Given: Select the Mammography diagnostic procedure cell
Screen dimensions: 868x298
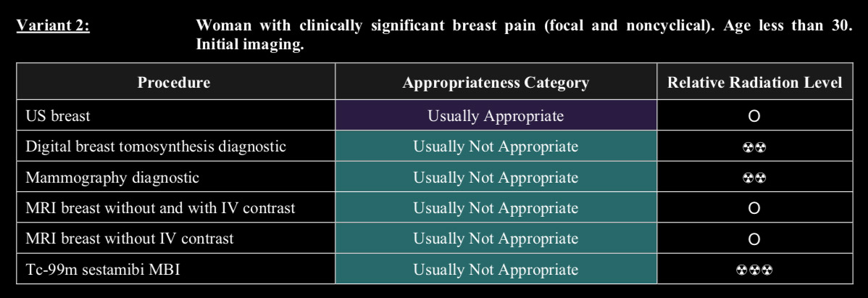Looking at the screenshot, I should point(175,177).
